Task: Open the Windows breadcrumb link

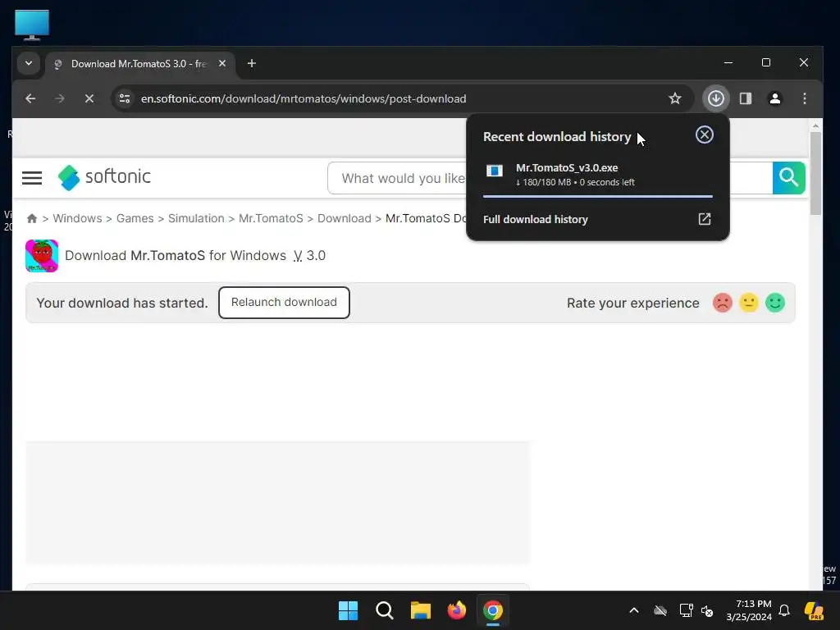Action: [x=77, y=218]
